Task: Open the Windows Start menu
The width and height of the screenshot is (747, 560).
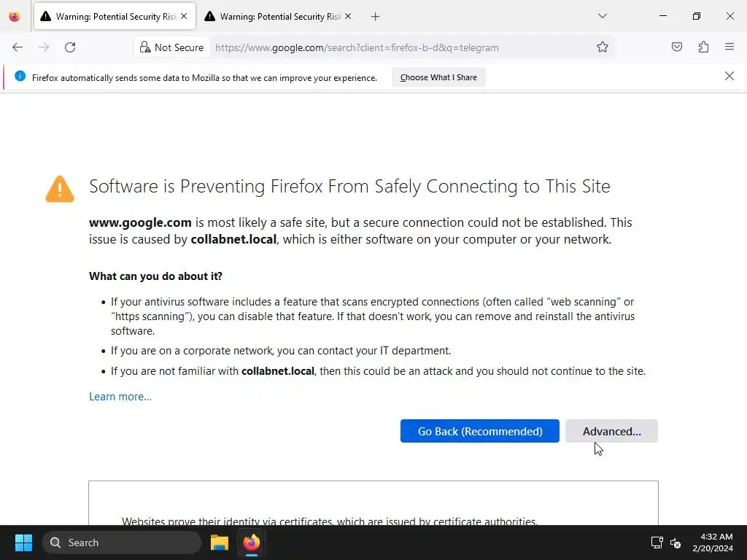Action: click(23, 542)
